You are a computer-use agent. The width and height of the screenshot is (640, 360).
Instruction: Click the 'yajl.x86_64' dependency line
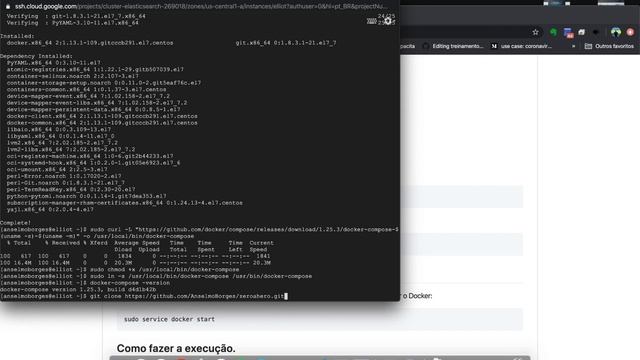[50, 209]
